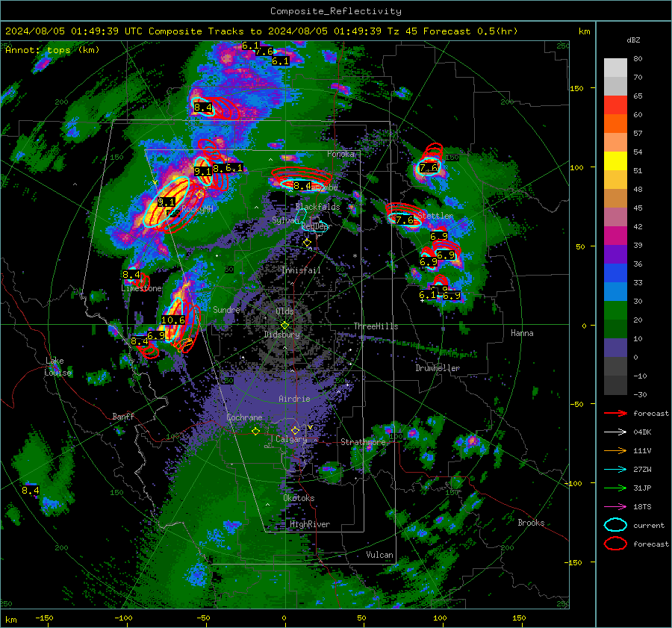
Task: Choose the magenta 42-39 dBZ color swatch
Action: coord(615,236)
